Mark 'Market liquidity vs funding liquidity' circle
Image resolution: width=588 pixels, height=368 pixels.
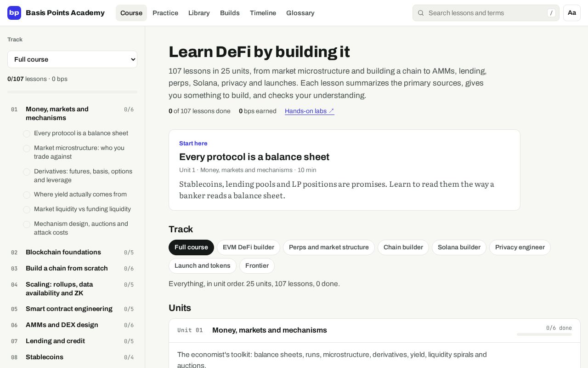[27, 210]
